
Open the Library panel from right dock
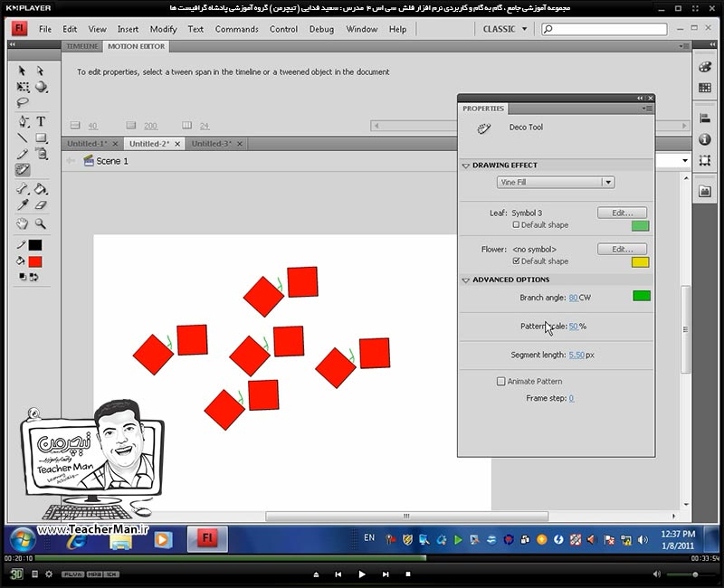click(705, 191)
